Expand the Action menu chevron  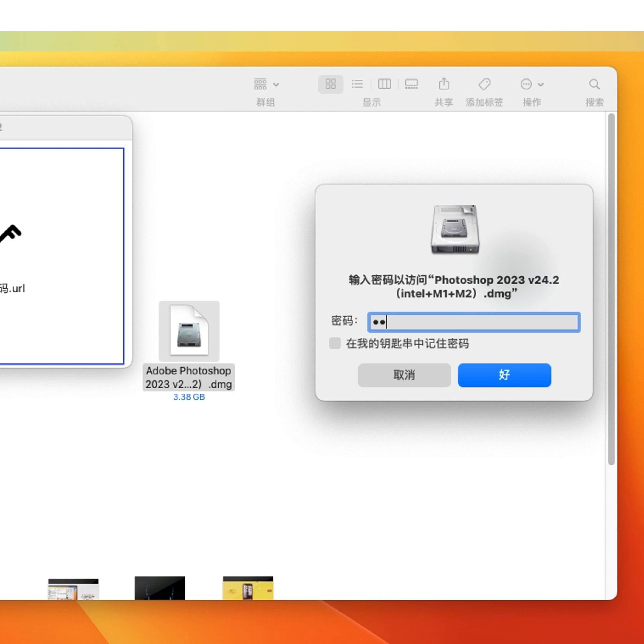(540, 85)
